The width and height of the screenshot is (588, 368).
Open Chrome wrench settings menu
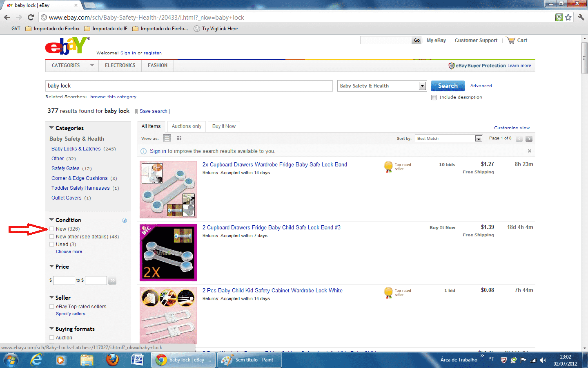pyautogui.click(x=581, y=18)
